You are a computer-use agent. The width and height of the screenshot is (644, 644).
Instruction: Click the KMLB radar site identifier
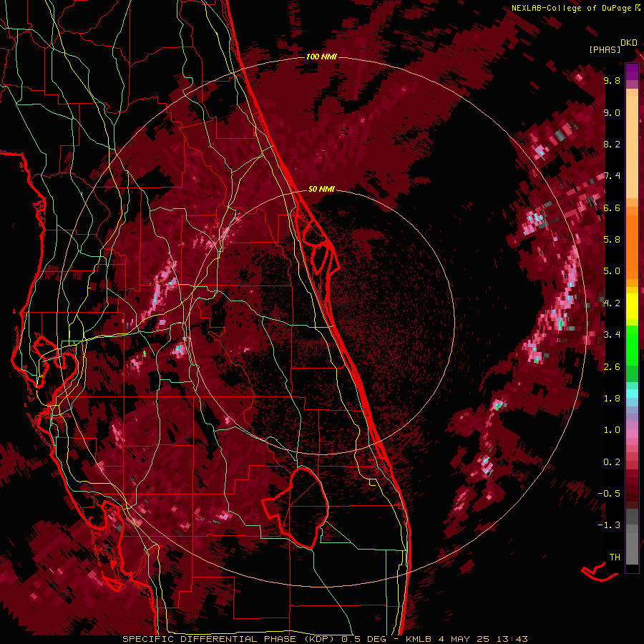419,639
